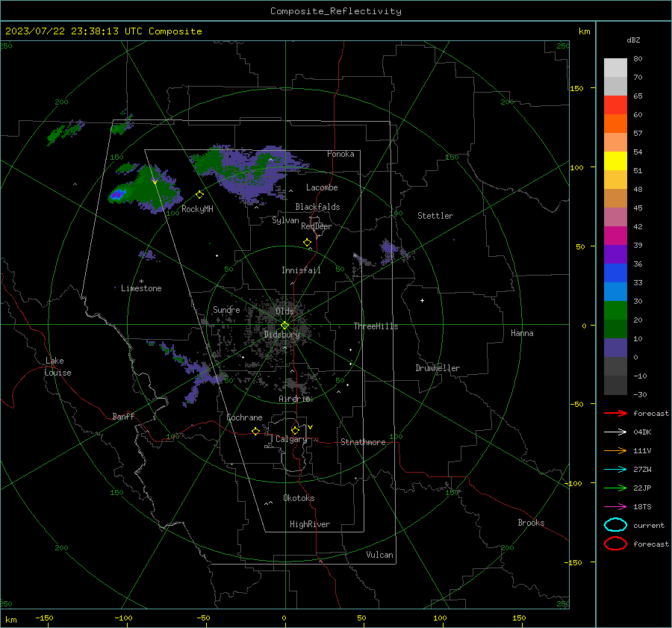Click the dBZ legend heading
672x628 pixels.
[633, 40]
